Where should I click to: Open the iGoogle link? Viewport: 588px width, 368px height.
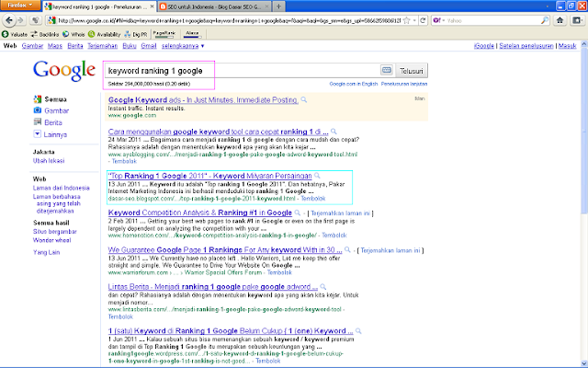click(x=484, y=46)
